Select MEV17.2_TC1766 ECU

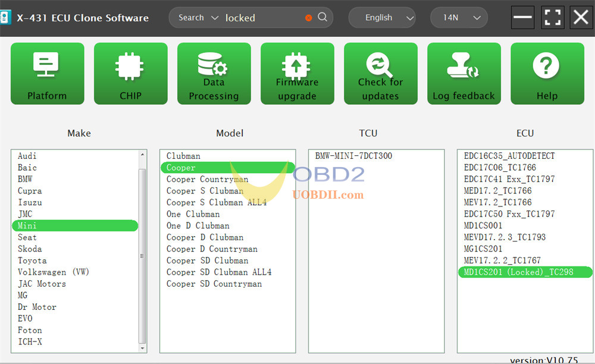[525, 202]
